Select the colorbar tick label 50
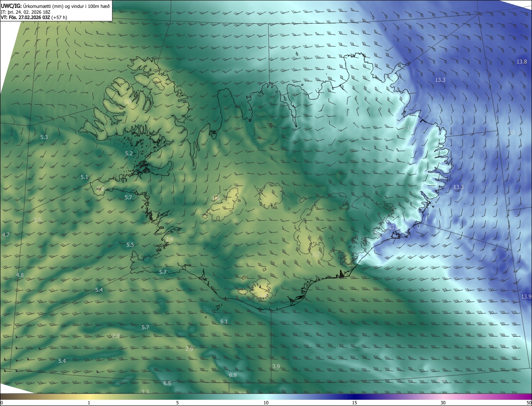The width and height of the screenshot is (532, 406). coord(529,403)
